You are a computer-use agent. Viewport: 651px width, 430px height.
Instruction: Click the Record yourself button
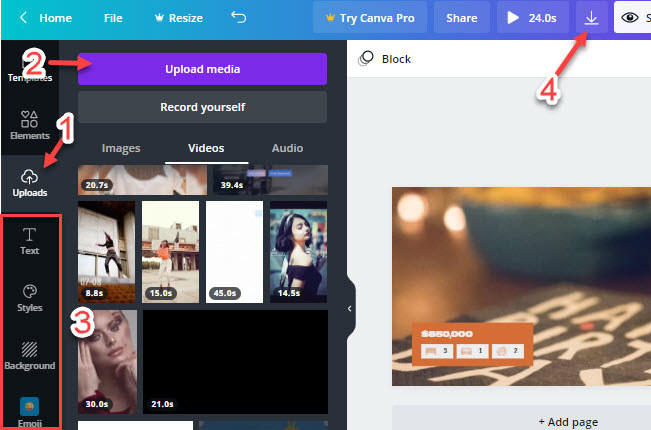(203, 107)
